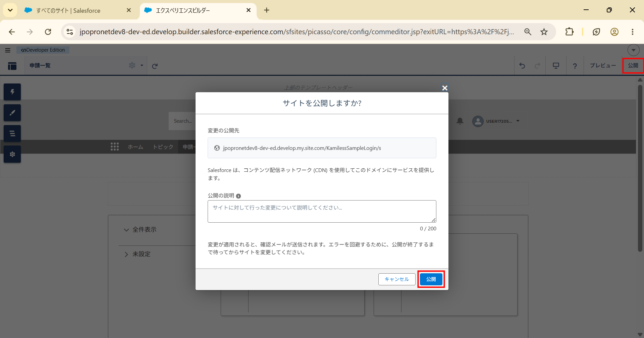Open help with the question mark icon
Viewport: 644px width, 338px height.
[575, 66]
